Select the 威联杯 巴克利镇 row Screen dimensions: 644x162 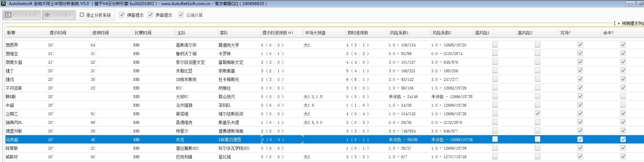click(184, 157)
